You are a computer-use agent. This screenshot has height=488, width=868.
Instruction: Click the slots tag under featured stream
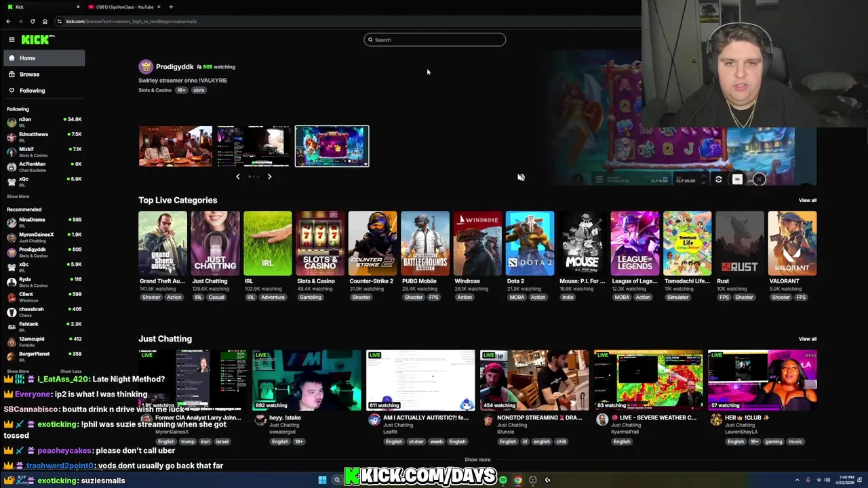199,90
